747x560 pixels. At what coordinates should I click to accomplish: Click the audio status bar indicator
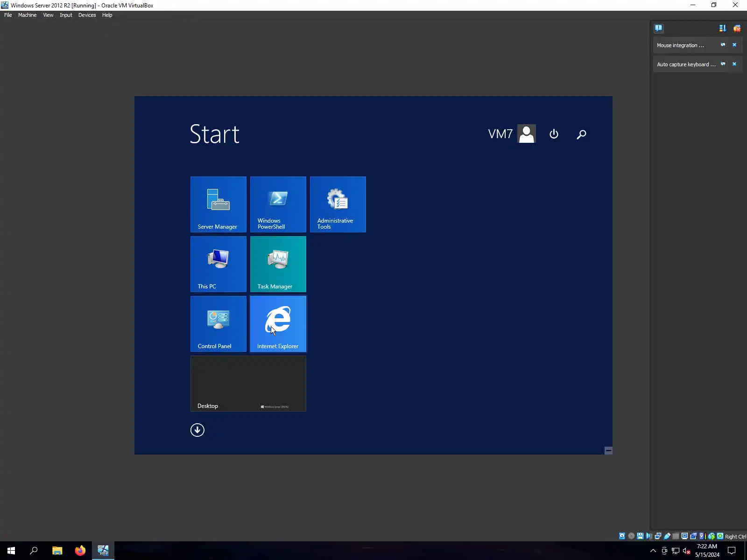pos(649,536)
